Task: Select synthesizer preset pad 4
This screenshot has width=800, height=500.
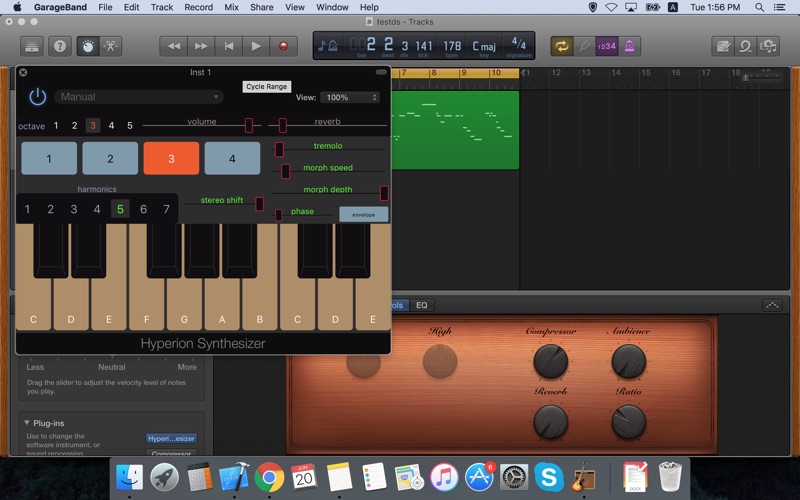Action: click(x=232, y=159)
